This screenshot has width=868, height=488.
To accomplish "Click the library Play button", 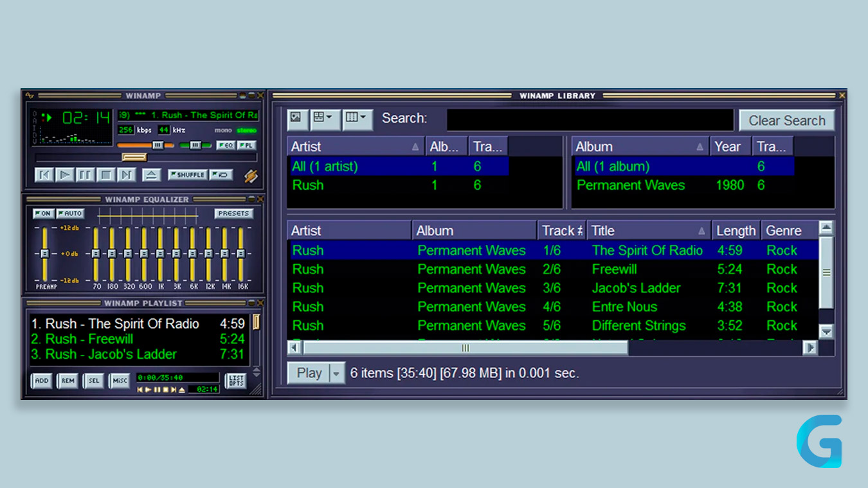I will click(x=309, y=373).
